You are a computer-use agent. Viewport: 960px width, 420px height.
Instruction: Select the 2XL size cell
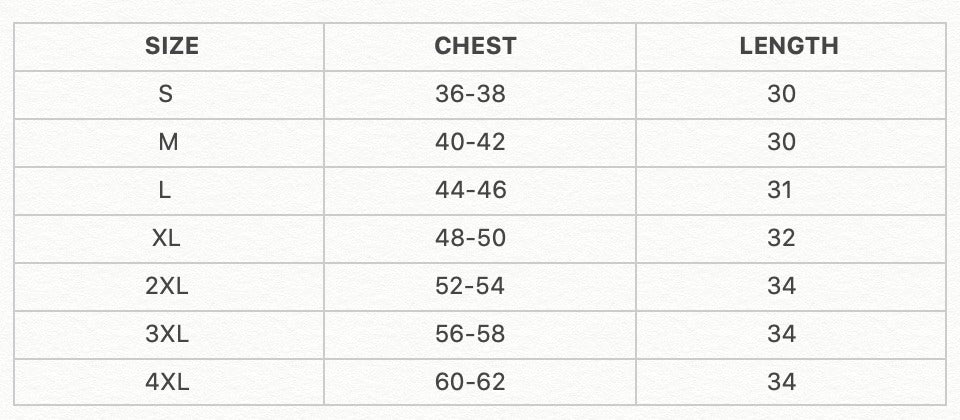[167, 286]
